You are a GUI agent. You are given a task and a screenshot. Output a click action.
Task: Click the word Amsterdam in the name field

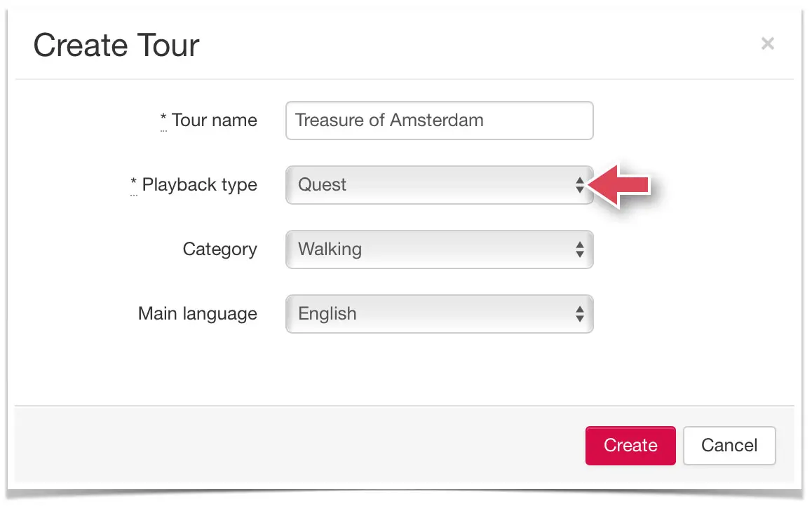tap(437, 120)
